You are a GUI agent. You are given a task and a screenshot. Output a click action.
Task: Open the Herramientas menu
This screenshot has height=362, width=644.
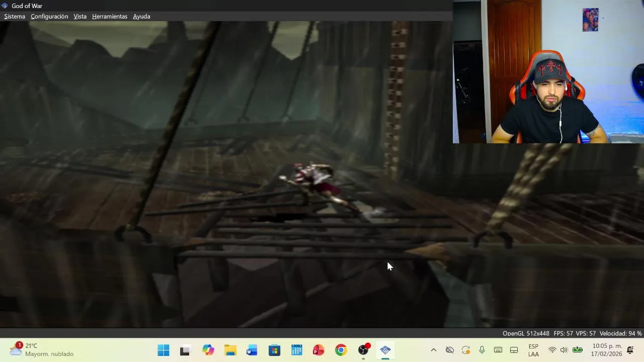pyautogui.click(x=110, y=17)
